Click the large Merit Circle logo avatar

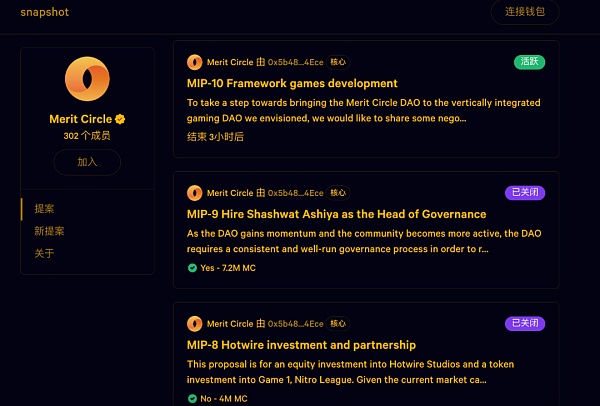87,79
